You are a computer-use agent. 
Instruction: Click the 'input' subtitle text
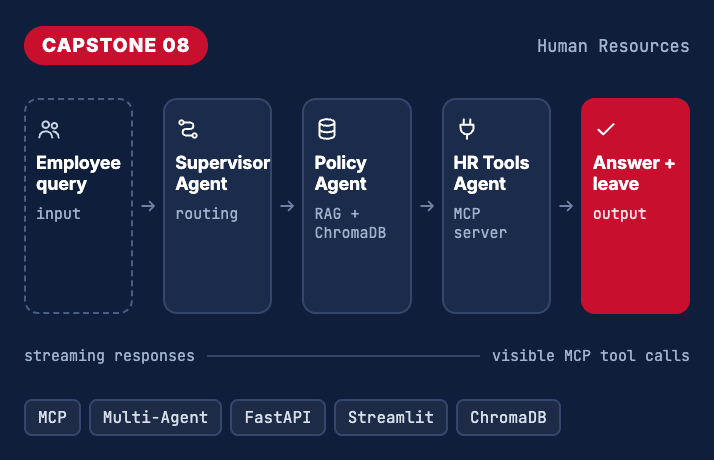(x=58, y=214)
